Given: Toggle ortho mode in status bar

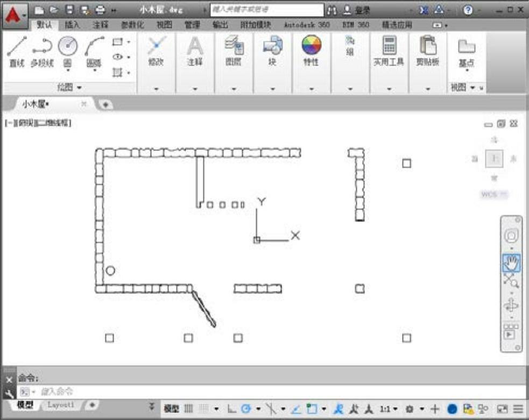Looking at the screenshot, I should 231,409.
